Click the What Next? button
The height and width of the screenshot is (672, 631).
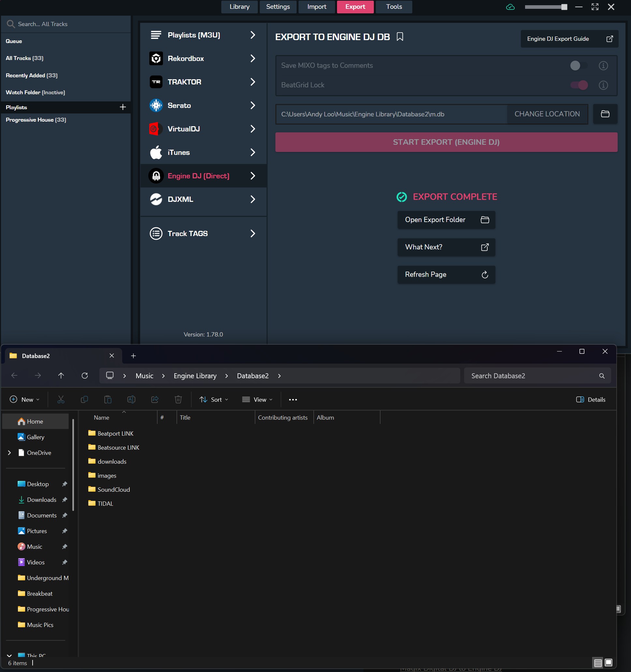pyautogui.click(x=446, y=247)
